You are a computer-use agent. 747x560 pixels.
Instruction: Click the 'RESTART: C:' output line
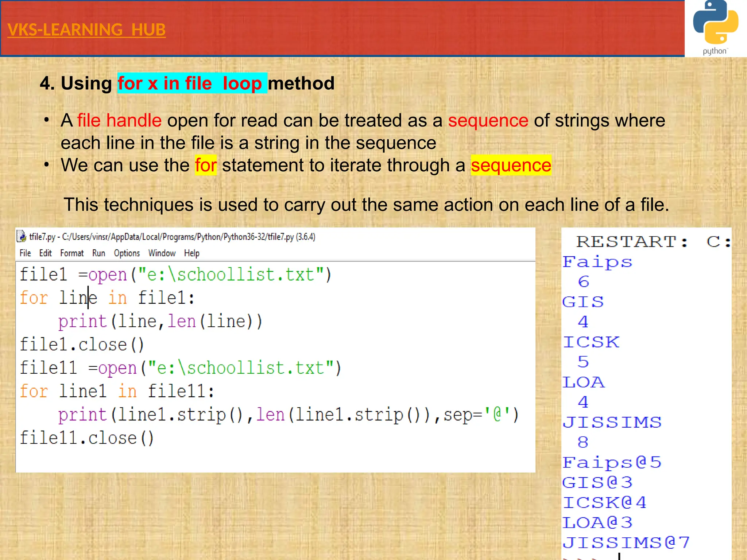[x=654, y=241]
